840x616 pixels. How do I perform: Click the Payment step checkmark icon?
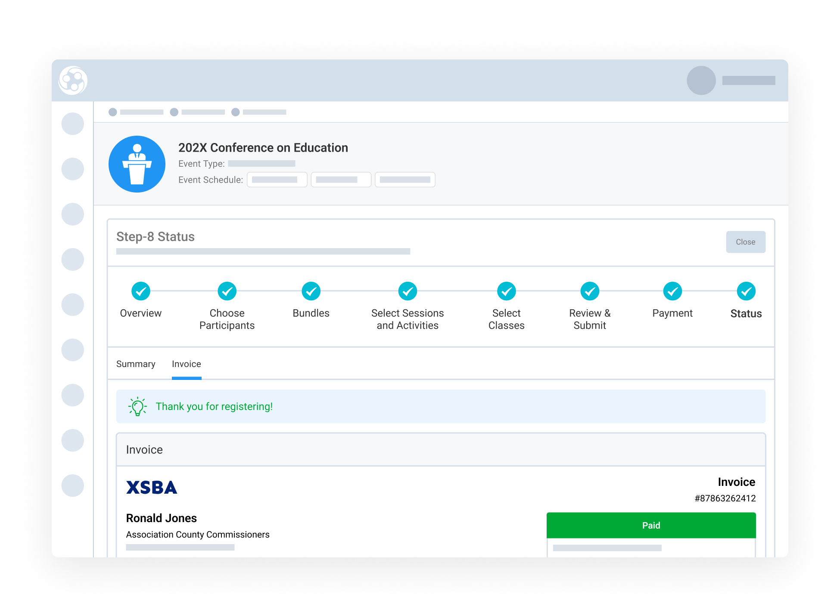672,292
